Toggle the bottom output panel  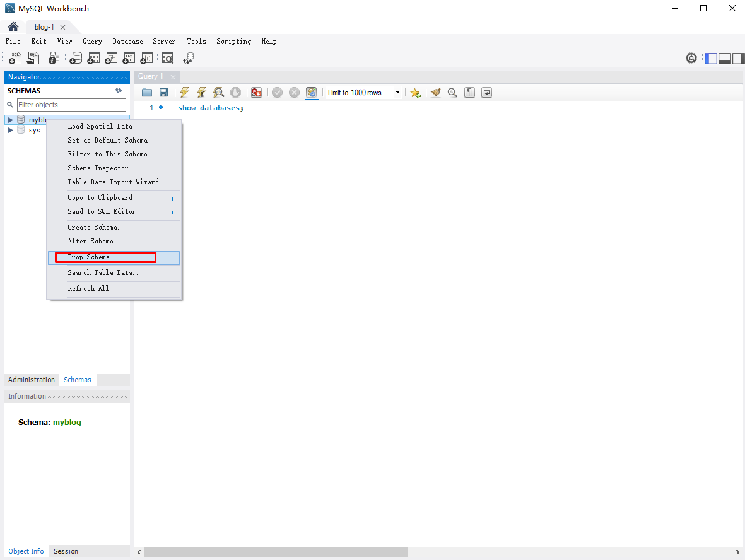pos(725,59)
